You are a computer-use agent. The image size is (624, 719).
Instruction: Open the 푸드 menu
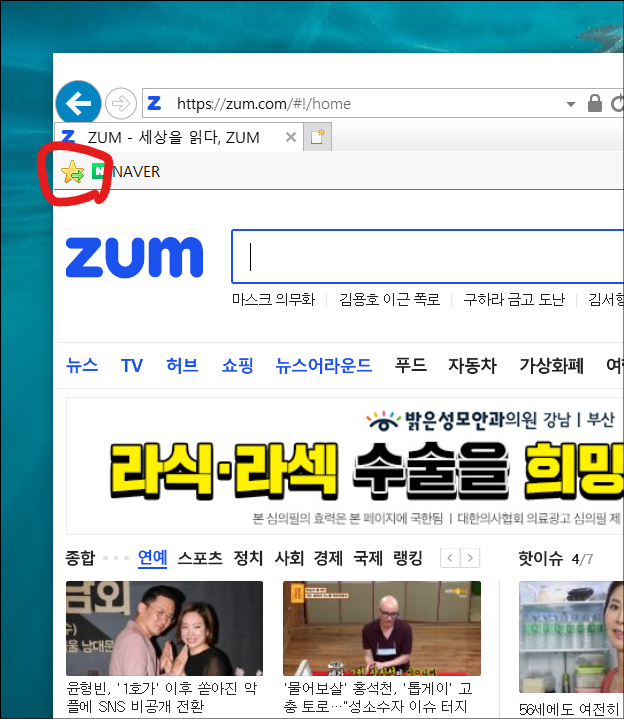[411, 365]
